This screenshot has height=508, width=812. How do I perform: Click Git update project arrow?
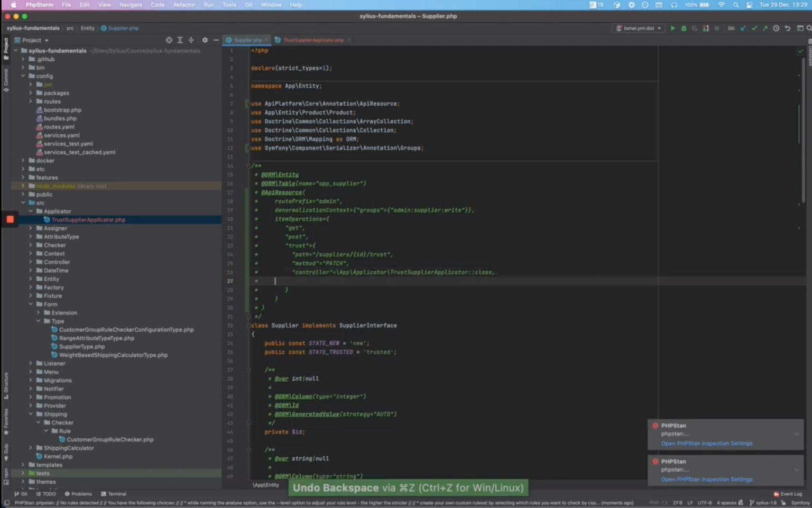743,29
